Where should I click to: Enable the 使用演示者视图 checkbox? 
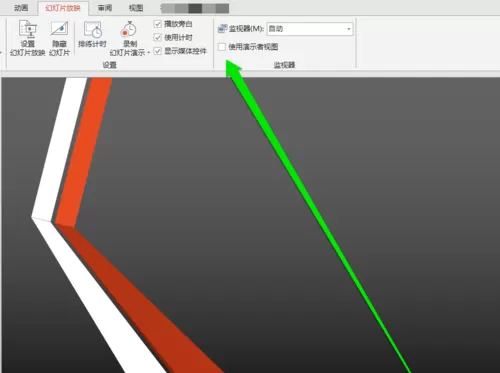click(222, 47)
